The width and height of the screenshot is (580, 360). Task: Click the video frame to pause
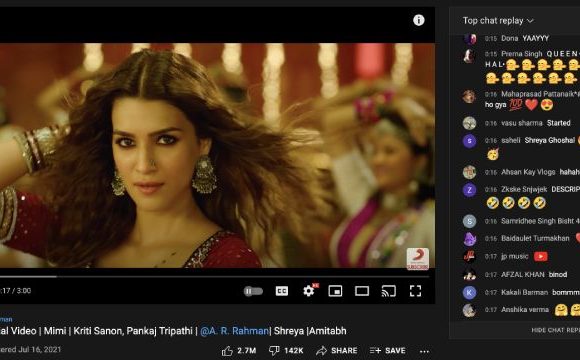(x=217, y=155)
